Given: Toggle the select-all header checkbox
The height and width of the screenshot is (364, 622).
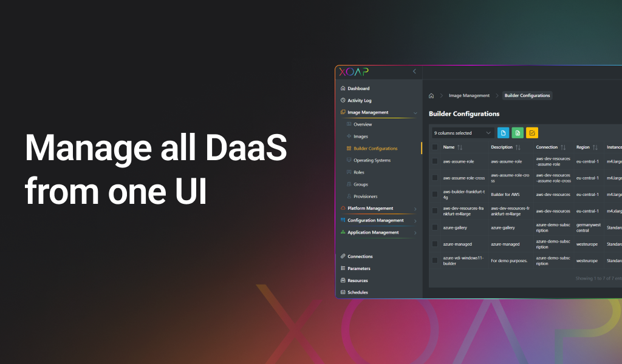Looking at the screenshot, I should click(x=435, y=147).
